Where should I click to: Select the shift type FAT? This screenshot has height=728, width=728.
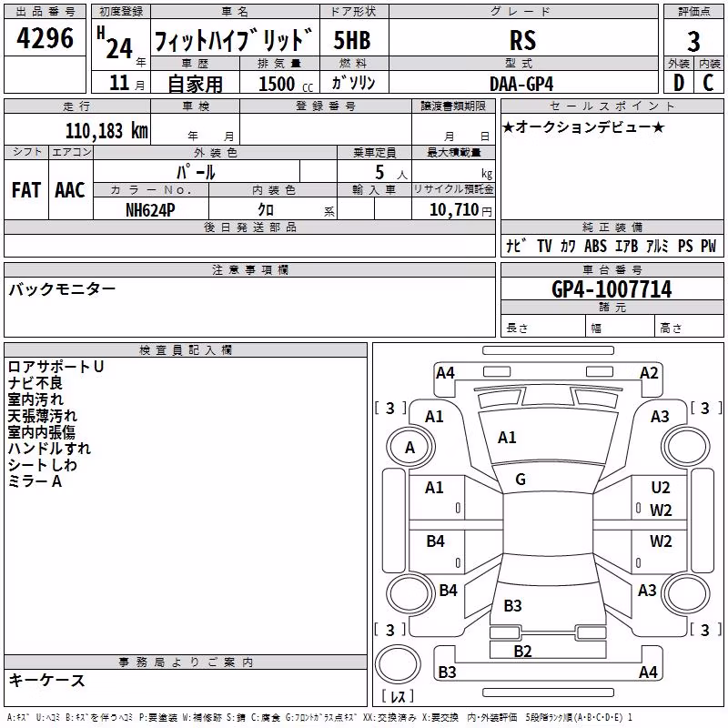tap(26, 190)
